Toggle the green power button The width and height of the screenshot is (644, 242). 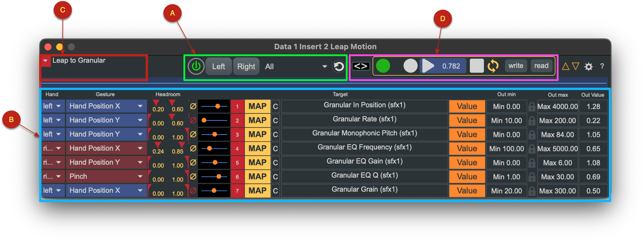(196, 66)
